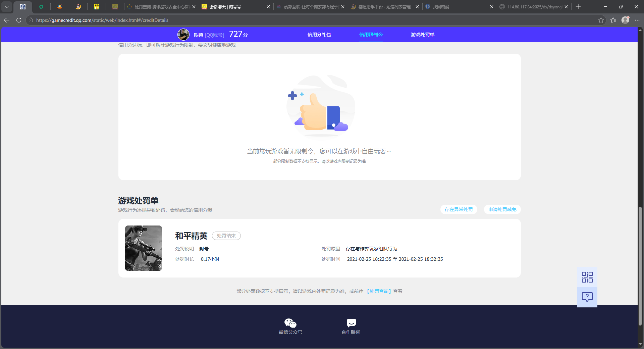Select the 信用限制令 section
The width and height of the screenshot is (644, 349).
tap(371, 35)
